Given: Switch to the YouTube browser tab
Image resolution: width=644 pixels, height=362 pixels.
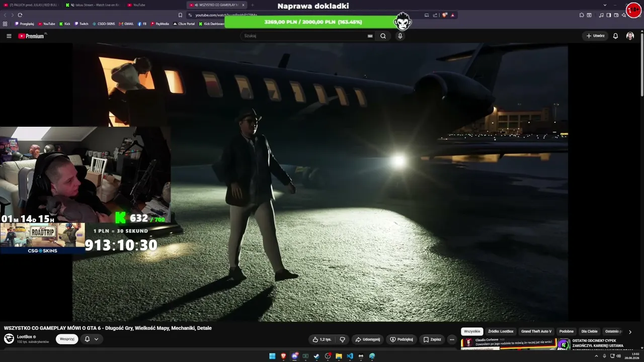Looking at the screenshot, I should point(155,5).
